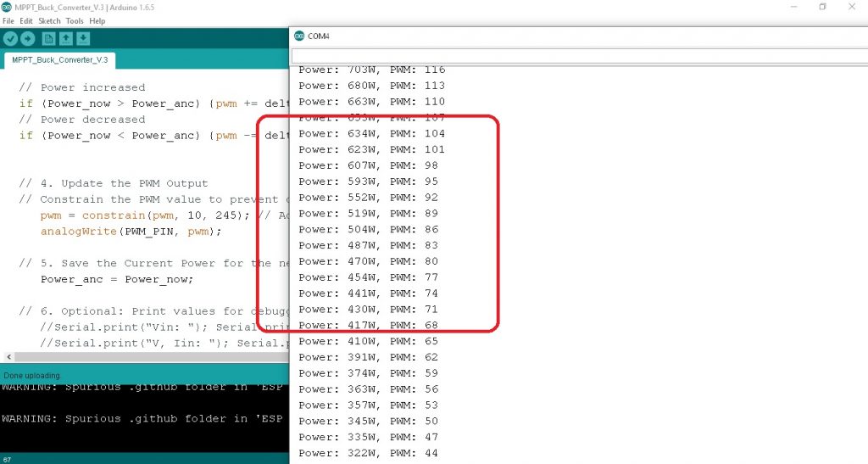Click the editor horizontal scrollbar track
The height and width of the screenshot is (464, 868).
153,358
